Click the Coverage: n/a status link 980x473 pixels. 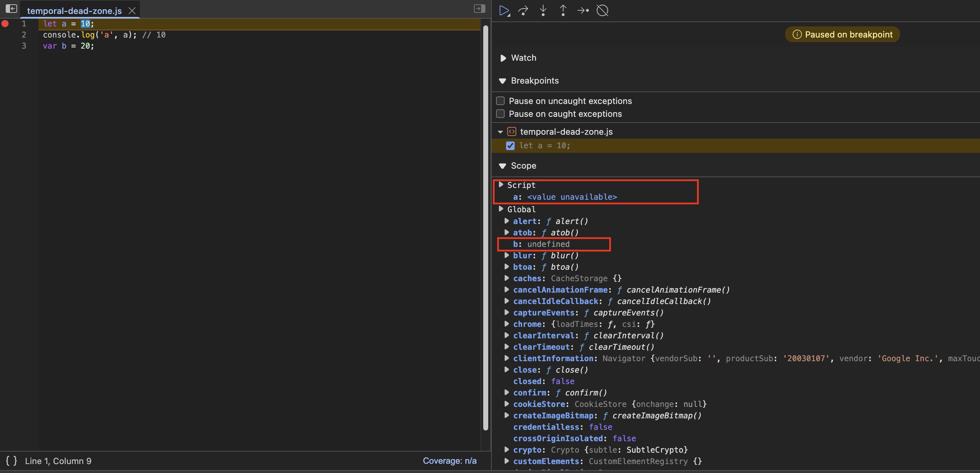point(450,461)
